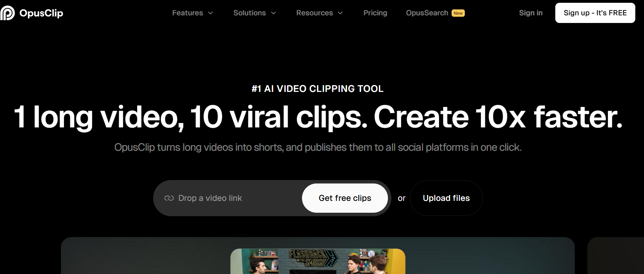Click the Upload files button
The image size is (644, 274).
point(446,198)
